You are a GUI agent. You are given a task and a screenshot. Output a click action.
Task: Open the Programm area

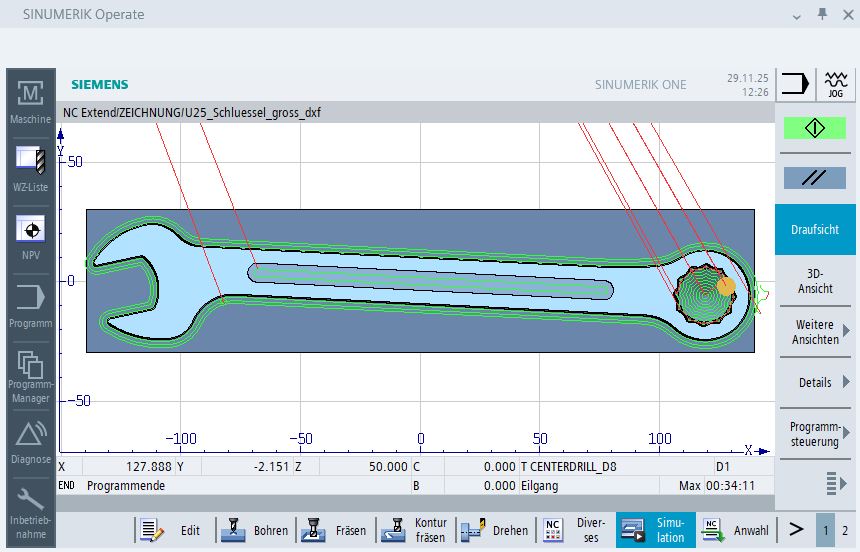pyautogui.click(x=30, y=306)
